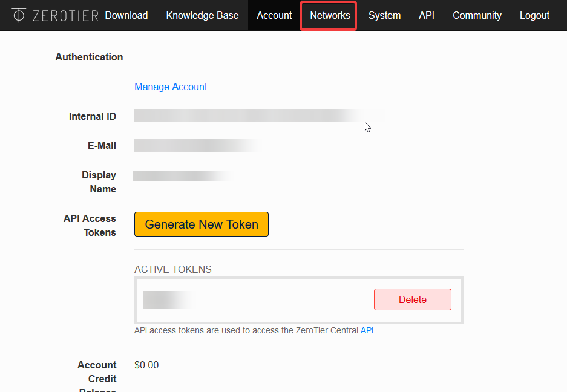Delete the active API token

[x=413, y=299]
